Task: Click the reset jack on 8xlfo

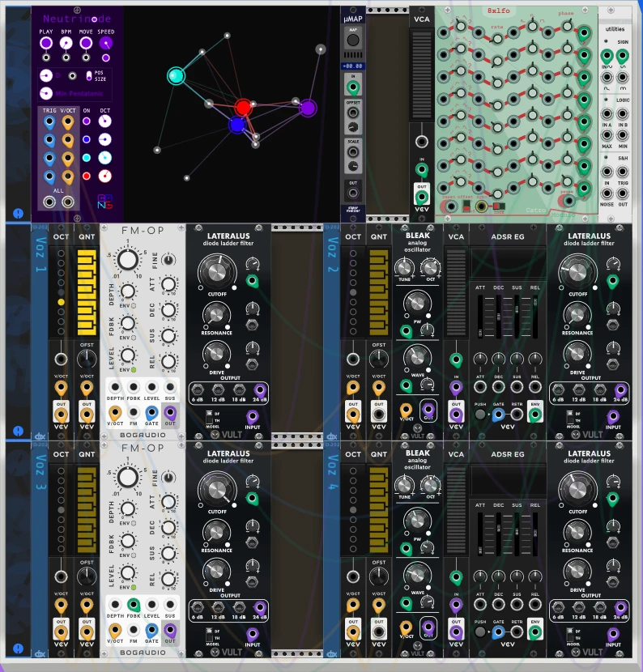Action: point(450,206)
